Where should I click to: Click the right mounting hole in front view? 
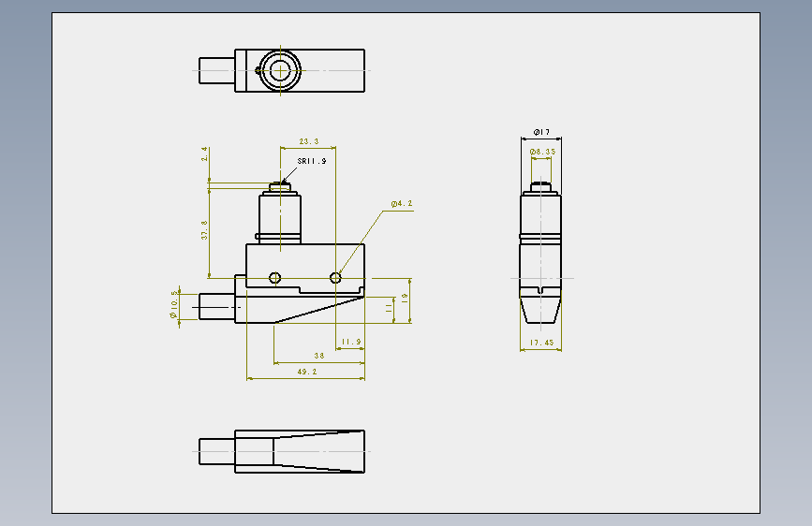click(335, 278)
